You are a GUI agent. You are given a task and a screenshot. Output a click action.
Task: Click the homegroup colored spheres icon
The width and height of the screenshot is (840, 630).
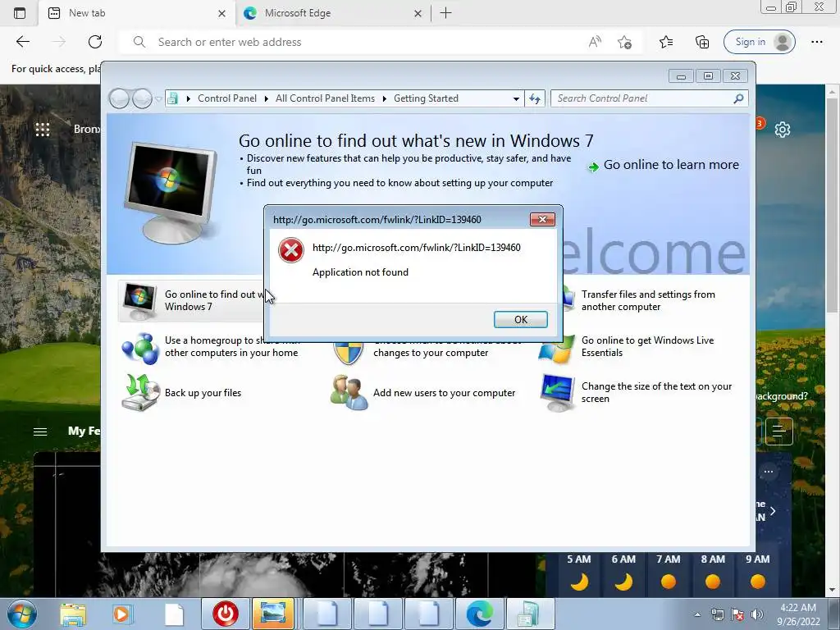(140, 349)
